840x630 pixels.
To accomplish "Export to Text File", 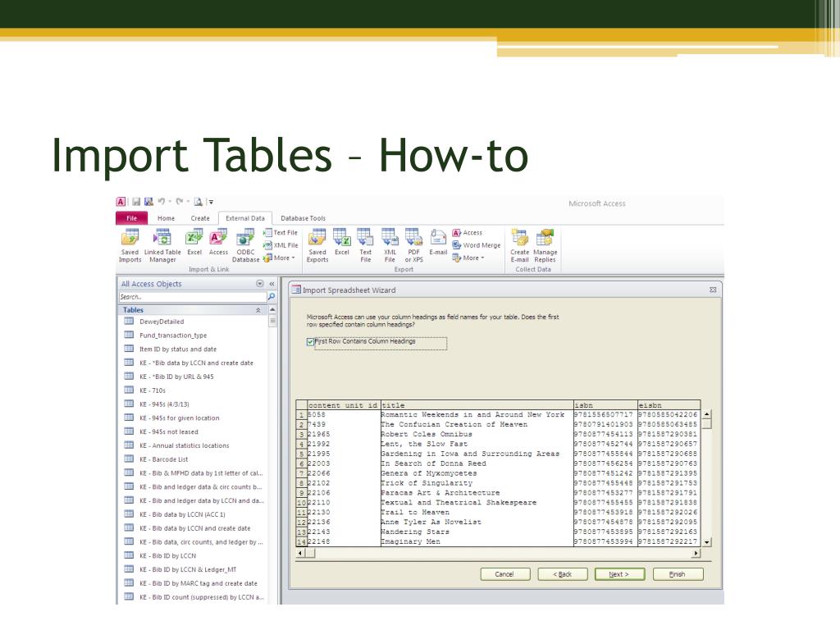I will pos(365,245).
